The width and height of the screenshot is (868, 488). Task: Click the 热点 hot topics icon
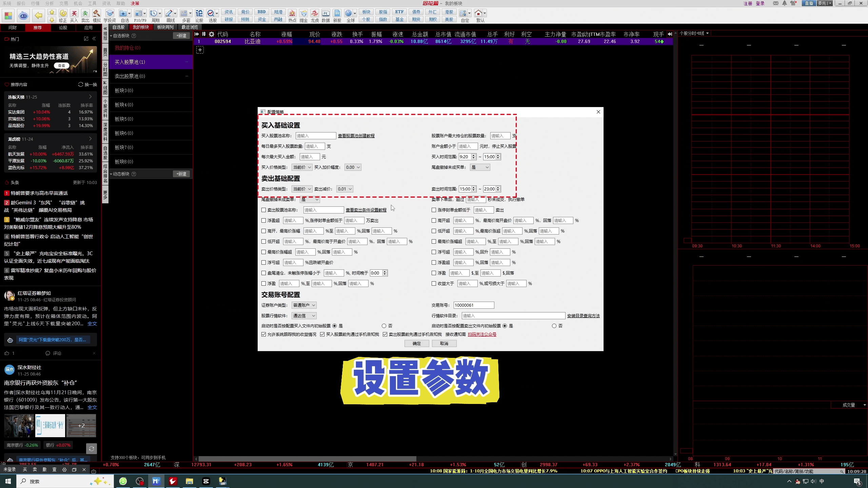point(292,14)
